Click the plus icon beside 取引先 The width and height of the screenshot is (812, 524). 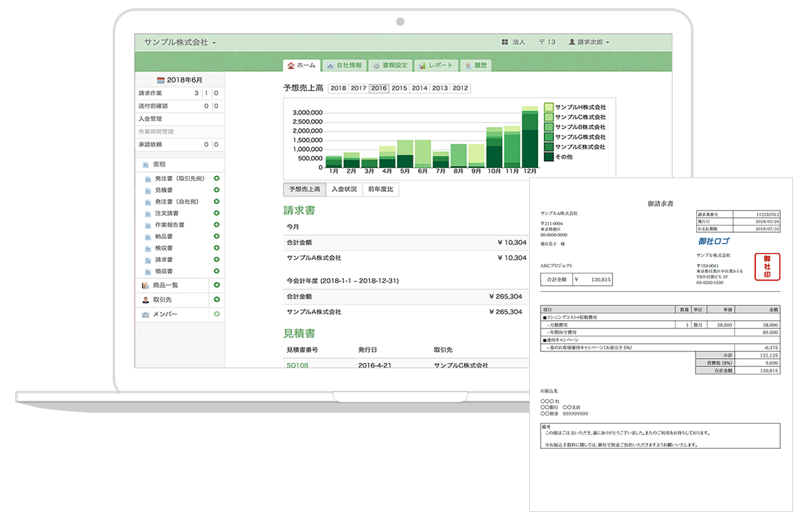pos(217,299)
